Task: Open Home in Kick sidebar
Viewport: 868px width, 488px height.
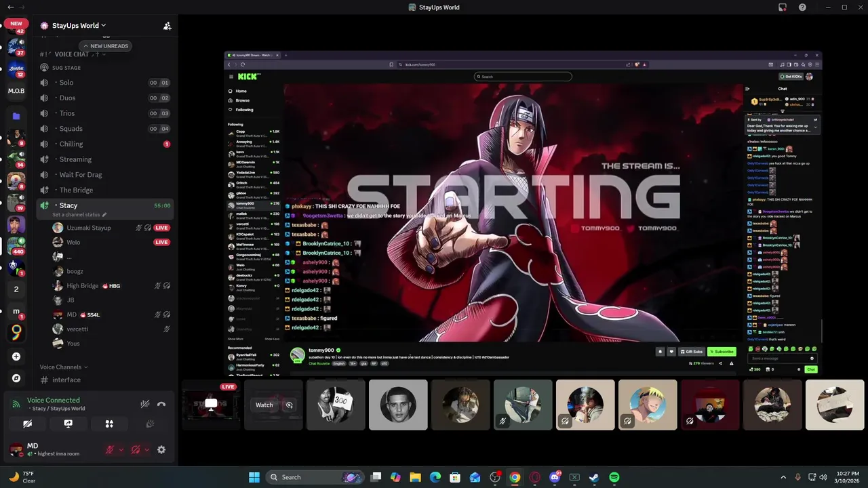Action: pos(241,91)
